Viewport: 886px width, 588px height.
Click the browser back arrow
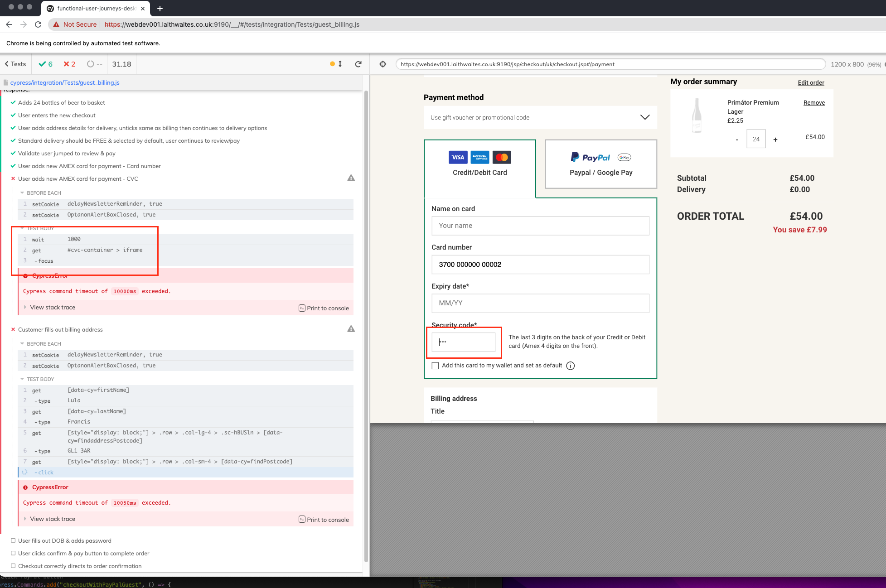[x=9, y=24]
